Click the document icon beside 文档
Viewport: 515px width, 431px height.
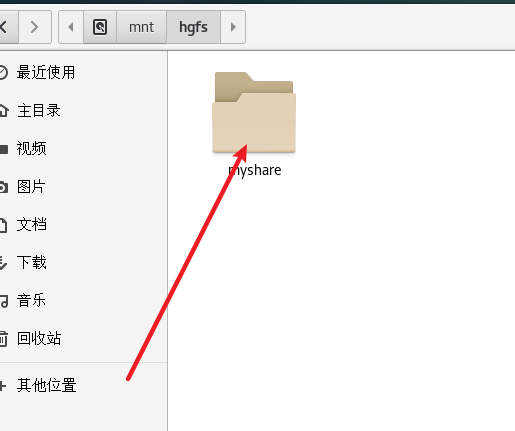[3, 225]
